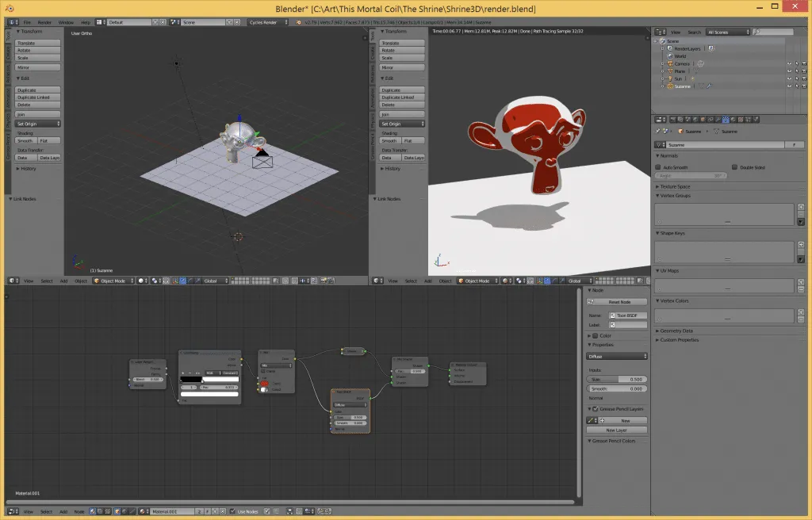
Task: Click the Suzanne object icon in outliner
Action: click(x=669, y=86)
